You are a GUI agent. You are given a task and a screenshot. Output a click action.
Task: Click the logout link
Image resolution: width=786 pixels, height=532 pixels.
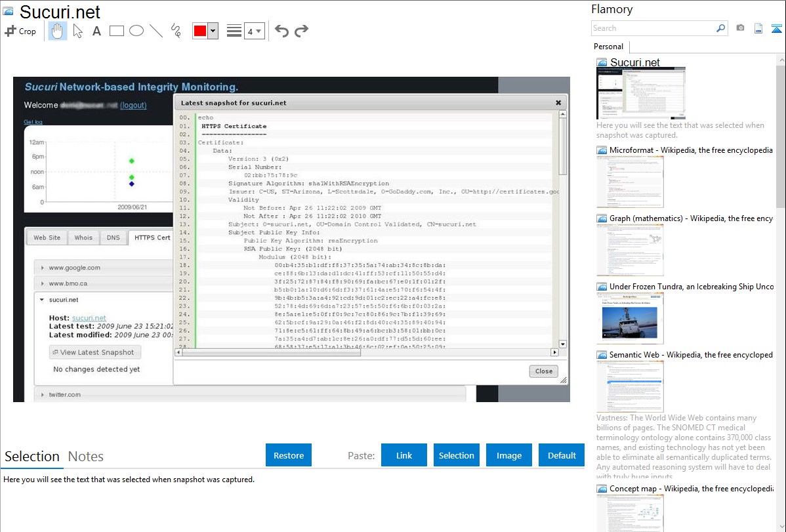point(133,106)
